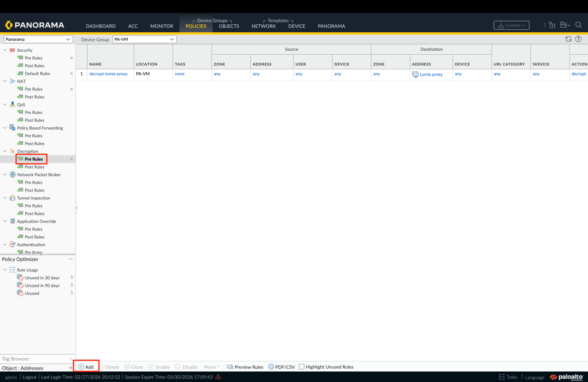Collapse the NAT tree node
Viewport: 588px width, 382px height.
tap(5, 81)
